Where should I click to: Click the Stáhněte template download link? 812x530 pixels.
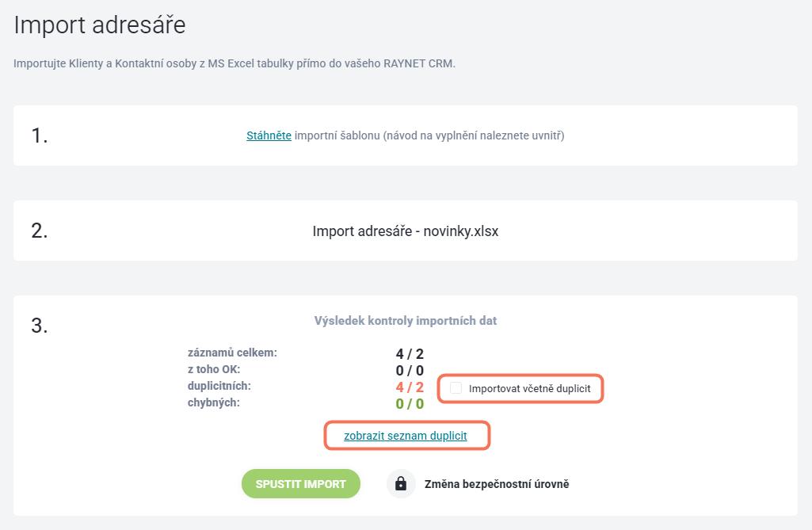click(269, 135)
